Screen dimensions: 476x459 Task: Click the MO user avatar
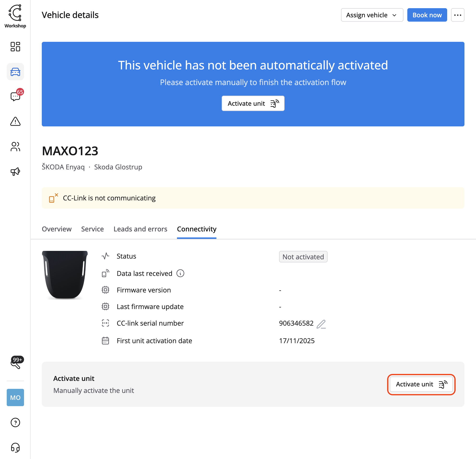coord(15,397)
